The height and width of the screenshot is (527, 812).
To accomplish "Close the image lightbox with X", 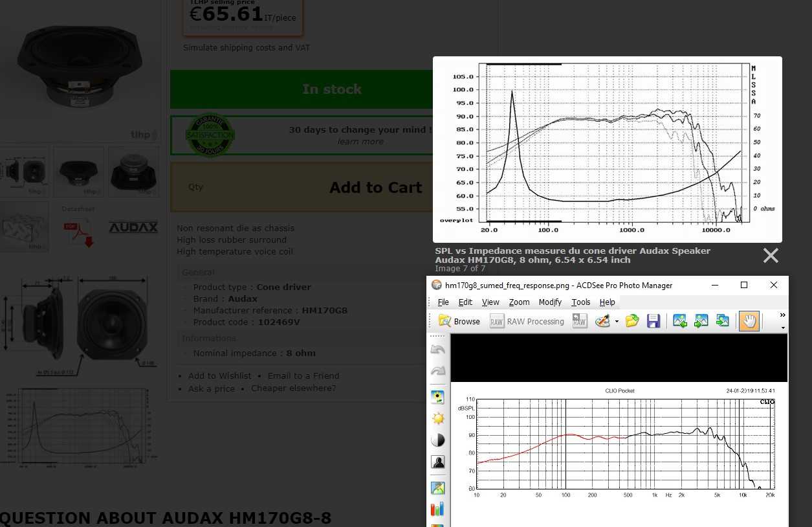I will (x=771, y=256).
